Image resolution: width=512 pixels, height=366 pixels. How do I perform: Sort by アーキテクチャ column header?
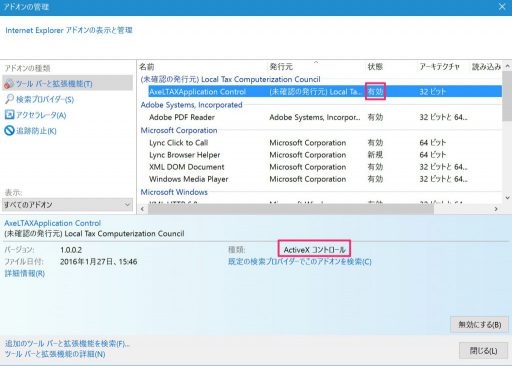pos(439,67)
